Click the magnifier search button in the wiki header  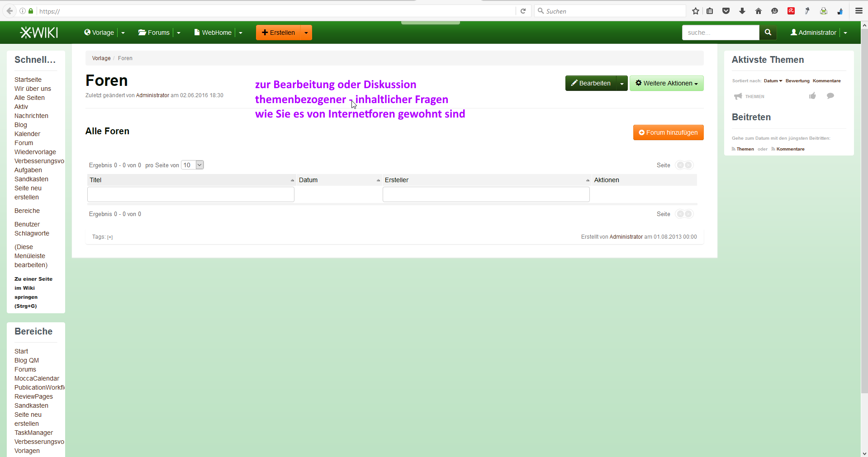[x=768, y=33]
